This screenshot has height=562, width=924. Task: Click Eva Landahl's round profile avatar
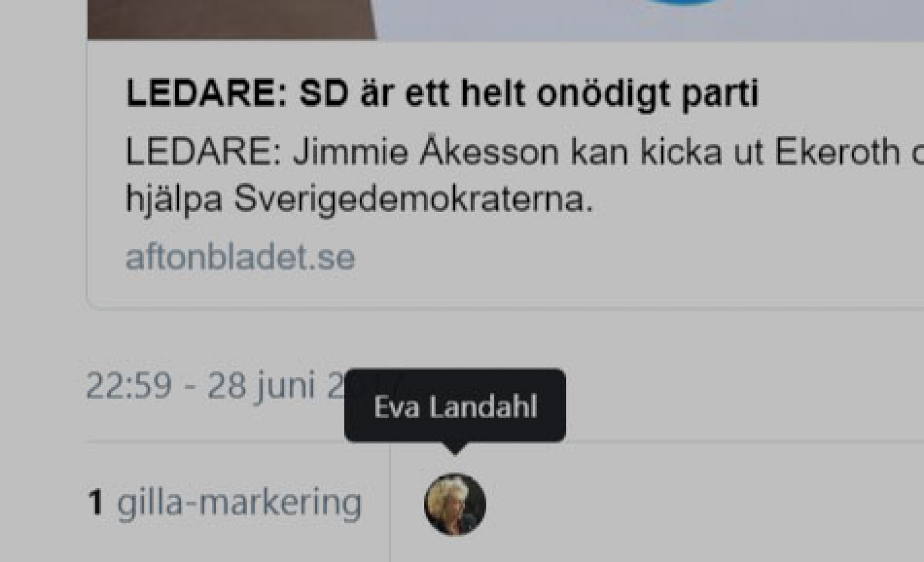(455, 504)
